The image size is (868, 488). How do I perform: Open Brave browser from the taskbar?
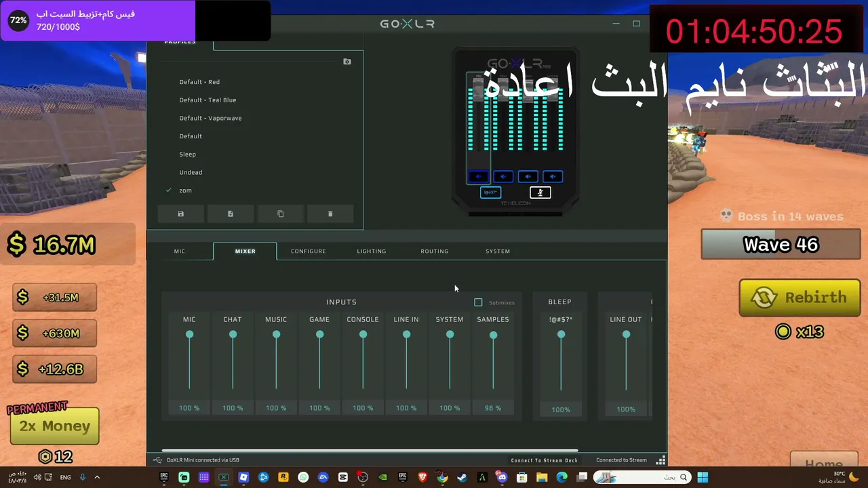pyautogui.click(x=422, y=477)
